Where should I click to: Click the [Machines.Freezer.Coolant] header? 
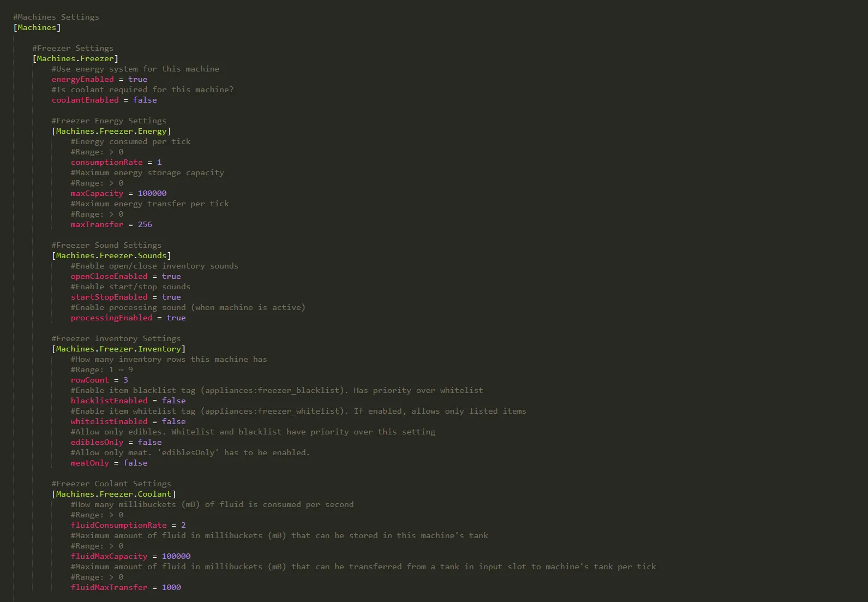click(x=113, y=494)
